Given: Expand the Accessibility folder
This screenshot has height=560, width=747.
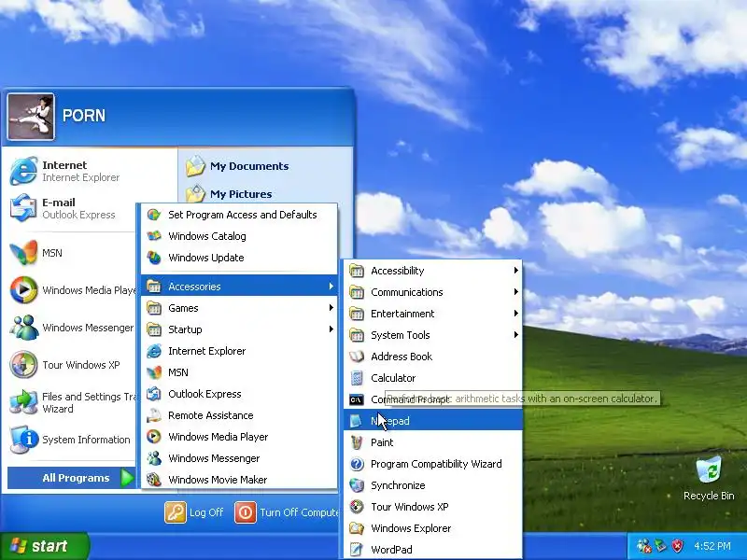Looking at the screenshot, I should click(432, 271).
